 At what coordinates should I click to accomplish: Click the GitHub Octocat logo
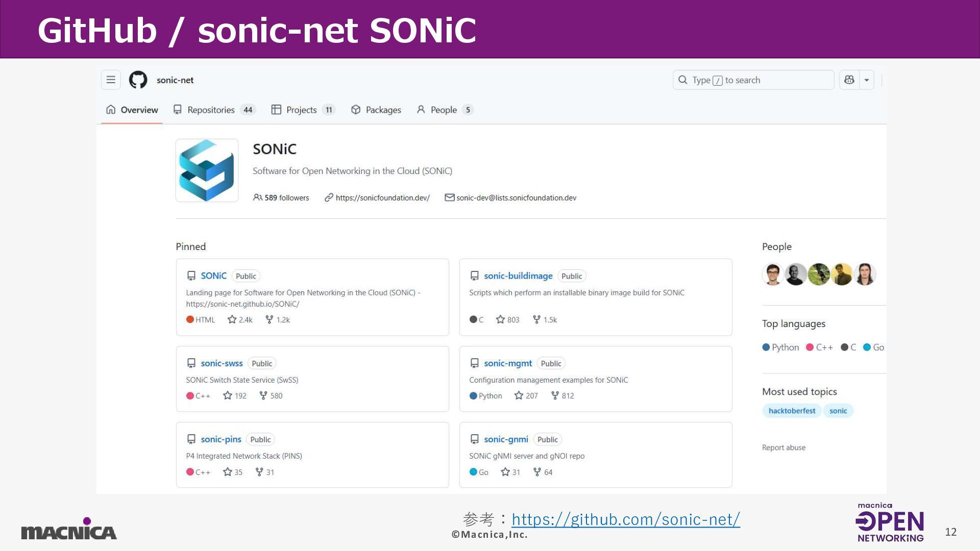[138, 80]
